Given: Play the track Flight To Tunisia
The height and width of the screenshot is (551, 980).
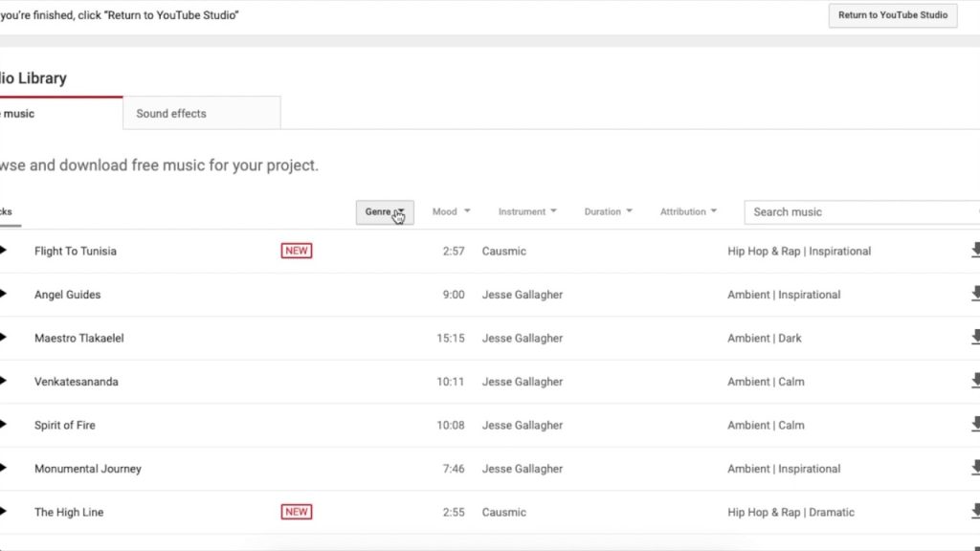Looking at the screenshot, I should (6, 251).
